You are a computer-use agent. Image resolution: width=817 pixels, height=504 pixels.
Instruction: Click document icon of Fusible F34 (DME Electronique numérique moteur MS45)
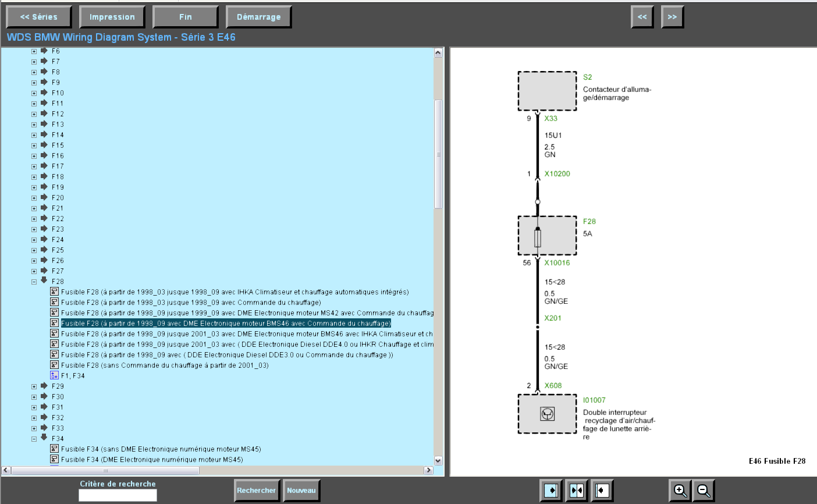click(54, 459)
